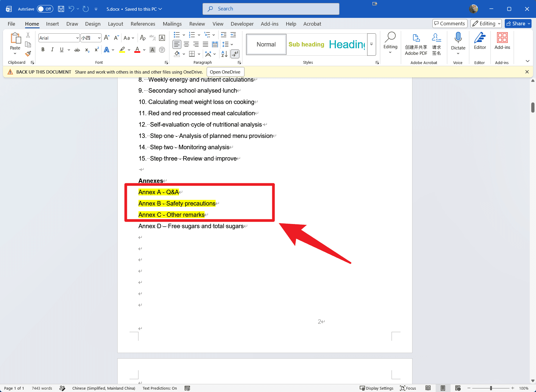This screenshot has width=536, height=392.
Task: Click the zoom slider handle
Action: 491,388
